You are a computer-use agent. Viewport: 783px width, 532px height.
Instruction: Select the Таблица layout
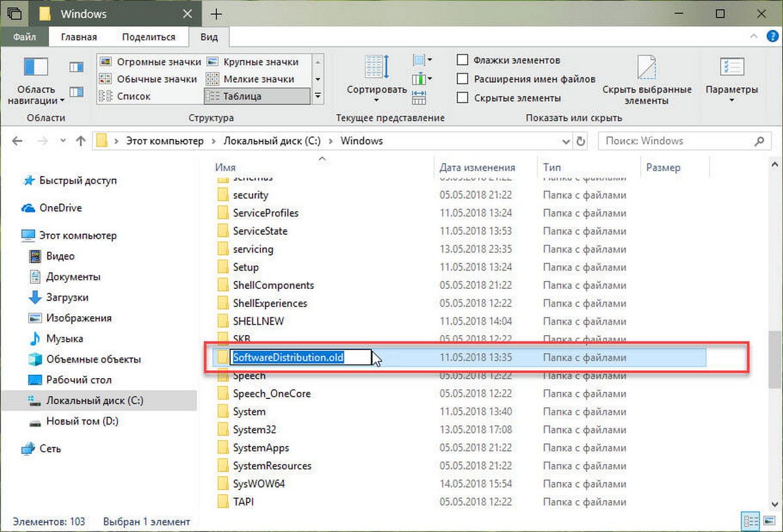click(x=257, y=96)
